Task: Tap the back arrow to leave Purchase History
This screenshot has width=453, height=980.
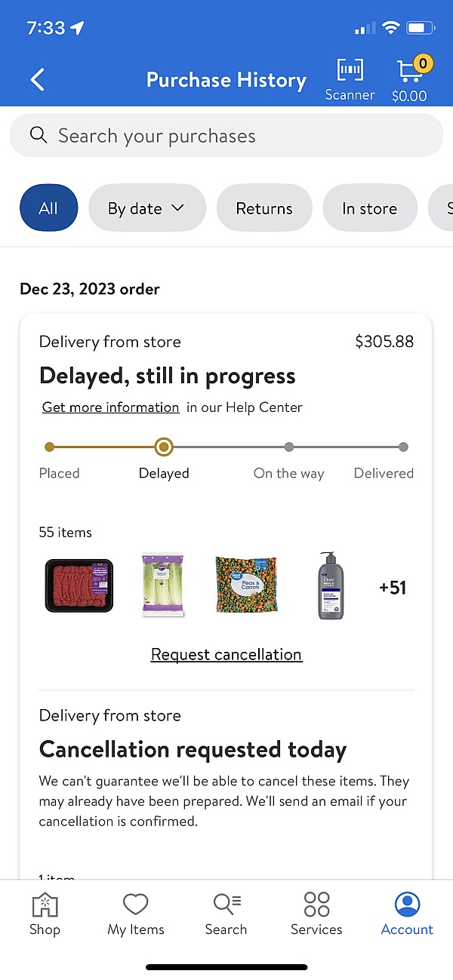Action: coord(38,79)
